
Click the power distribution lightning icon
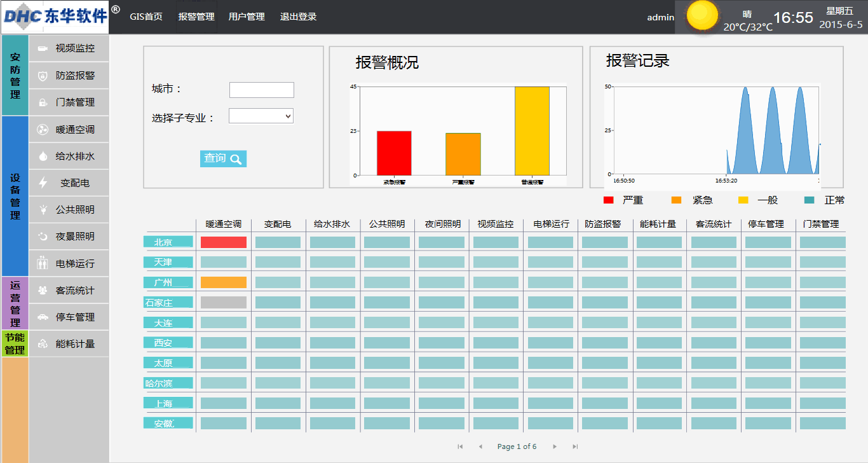(x=43, y=183)
